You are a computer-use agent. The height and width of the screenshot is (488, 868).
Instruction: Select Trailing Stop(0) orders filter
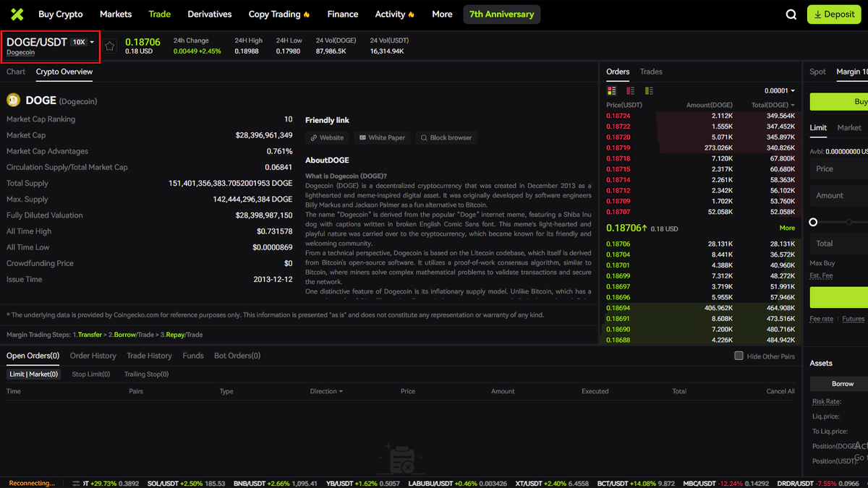coord(146,374)
